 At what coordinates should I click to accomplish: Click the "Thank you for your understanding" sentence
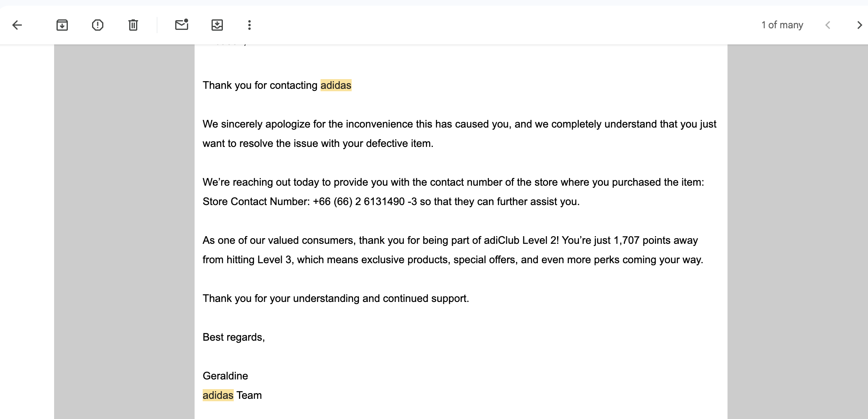pos(335,298)
